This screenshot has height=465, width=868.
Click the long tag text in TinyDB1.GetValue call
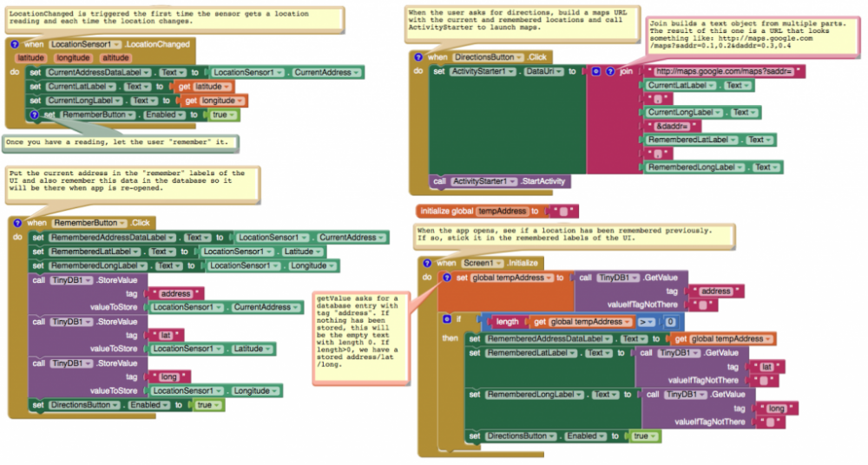pyautogui.click(x=776, y=408)
